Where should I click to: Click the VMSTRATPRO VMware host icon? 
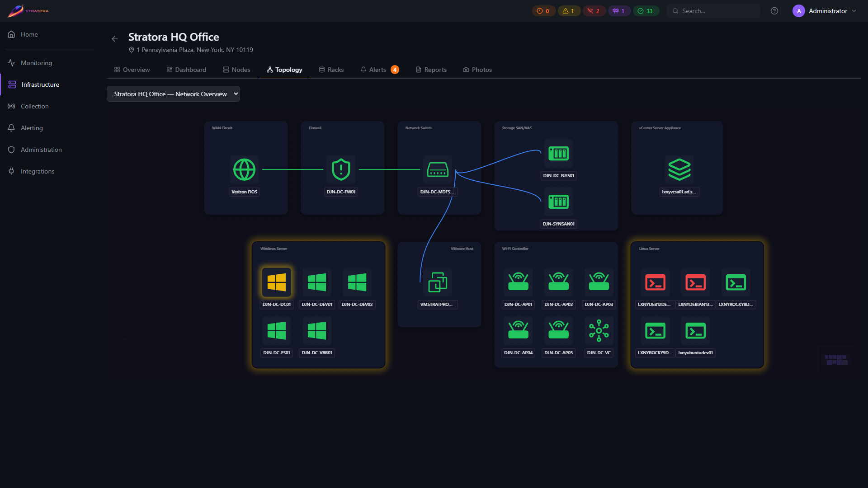(438, 282)
